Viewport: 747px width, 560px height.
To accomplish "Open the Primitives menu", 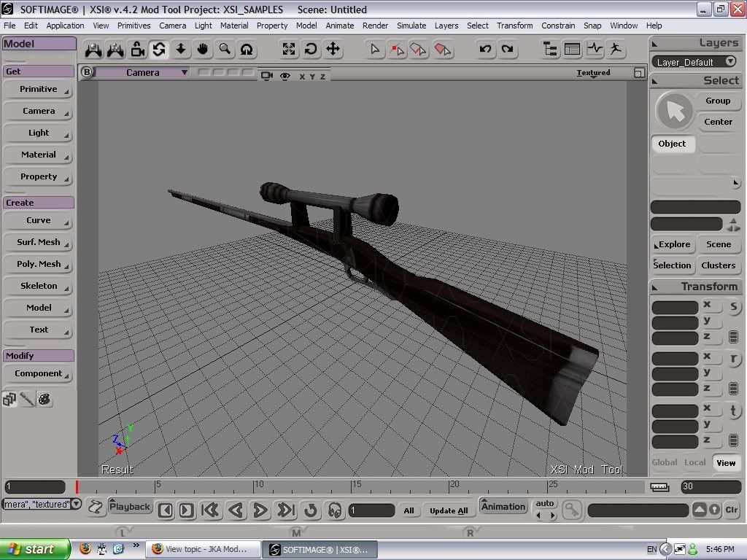I will point(134,26).
